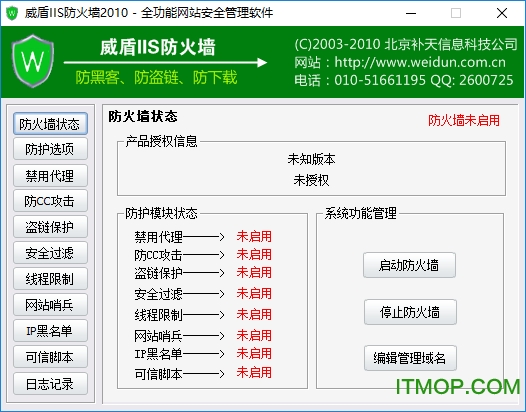Open the 防护选项 section

pyautogui.click(x=50, y=149)
